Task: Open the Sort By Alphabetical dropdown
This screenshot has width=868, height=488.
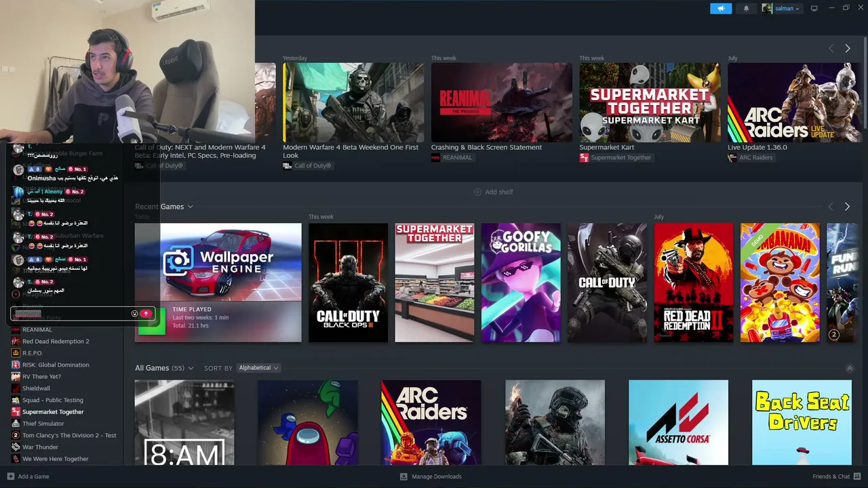Action: tap(258, 368)
